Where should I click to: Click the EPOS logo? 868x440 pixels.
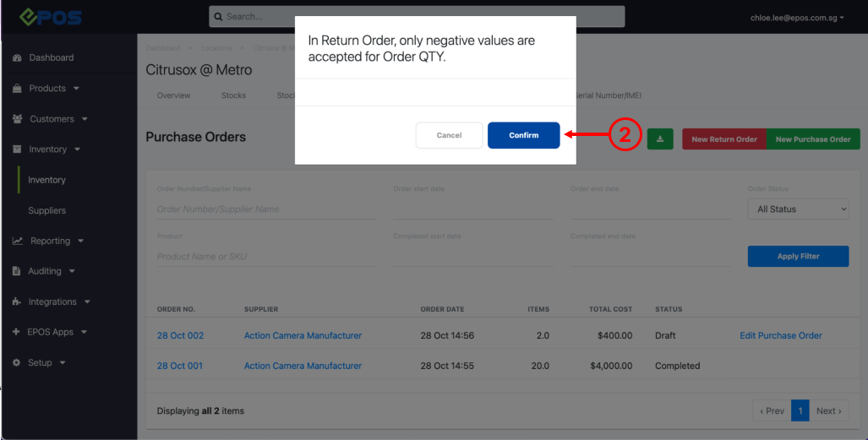51,17
